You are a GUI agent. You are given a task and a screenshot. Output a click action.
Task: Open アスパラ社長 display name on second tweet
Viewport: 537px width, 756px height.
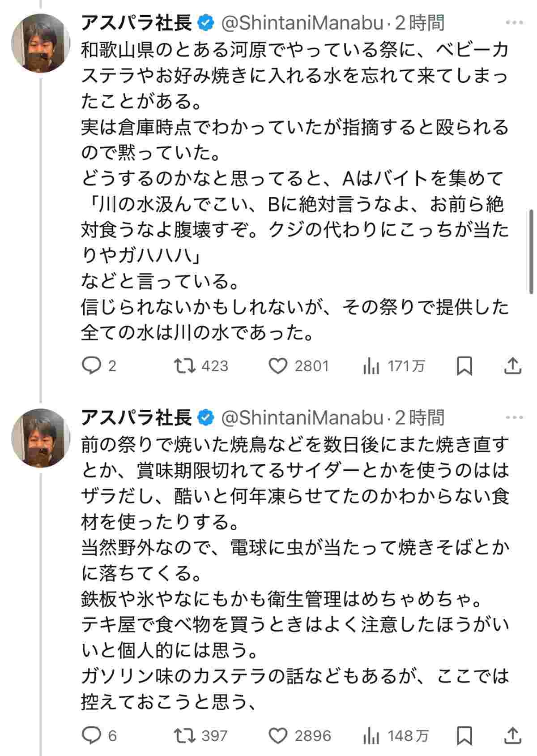136,418
